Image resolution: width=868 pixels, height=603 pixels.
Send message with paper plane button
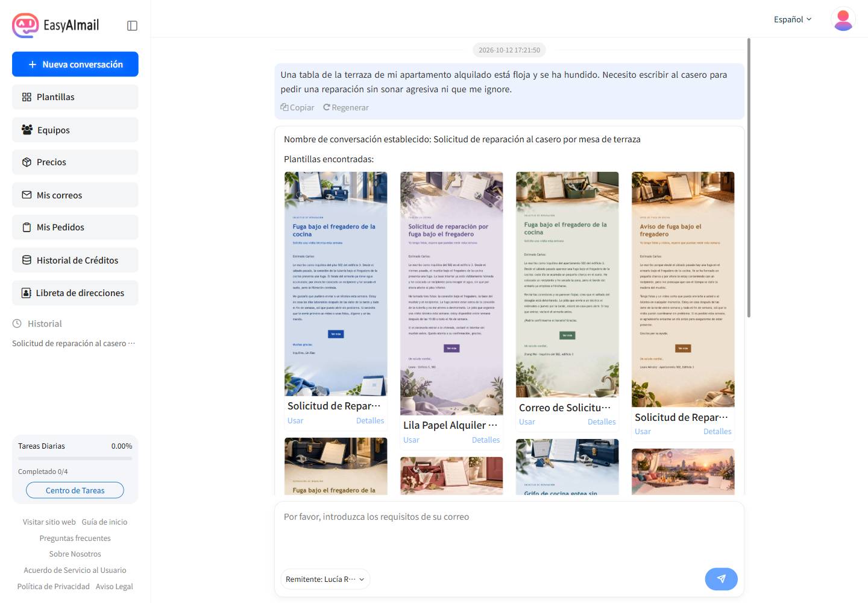pos(721,579)
